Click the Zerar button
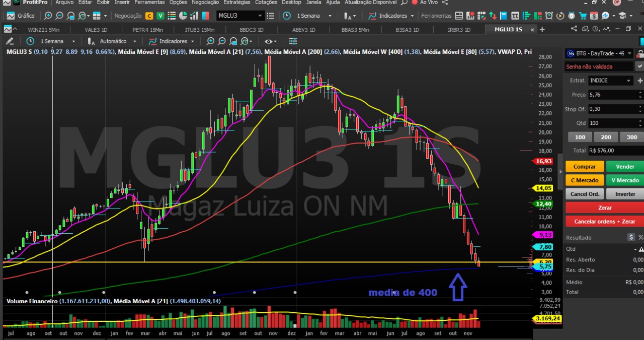 click(x=605, y=208)
